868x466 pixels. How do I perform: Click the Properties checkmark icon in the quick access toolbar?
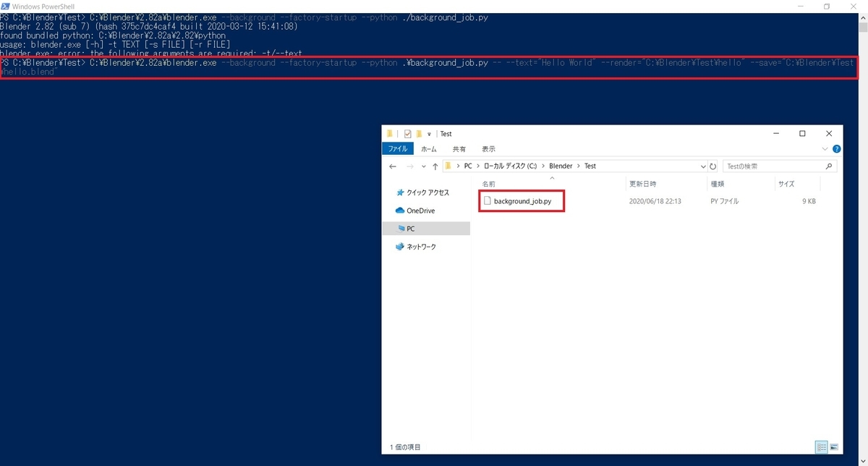408,134
